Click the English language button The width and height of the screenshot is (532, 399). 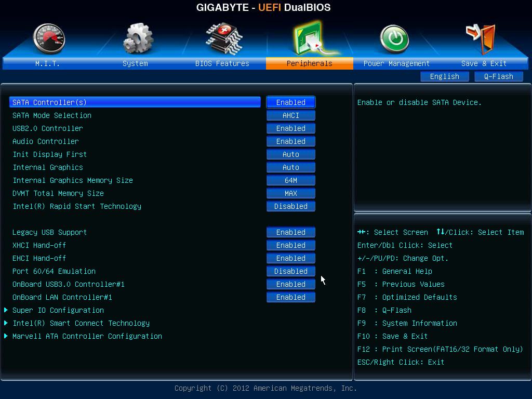pos(445,76)
